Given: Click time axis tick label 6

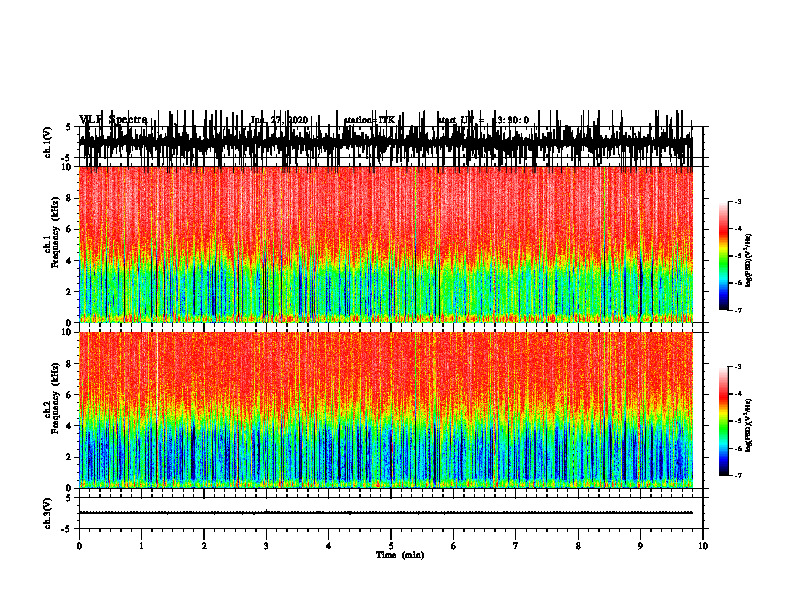Looking at the screenshot, I should pos(453,546).
